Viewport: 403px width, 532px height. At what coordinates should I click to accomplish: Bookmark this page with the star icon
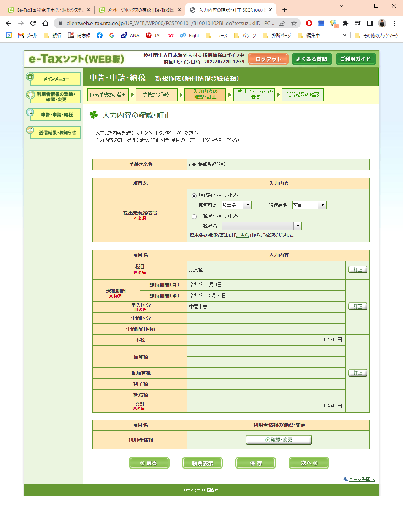point(294,23)
